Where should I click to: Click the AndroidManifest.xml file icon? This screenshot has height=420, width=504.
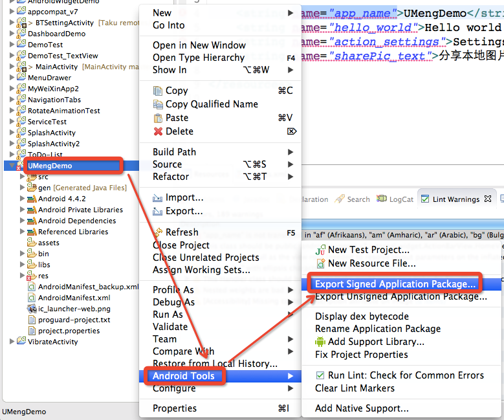tap(32, 298)
